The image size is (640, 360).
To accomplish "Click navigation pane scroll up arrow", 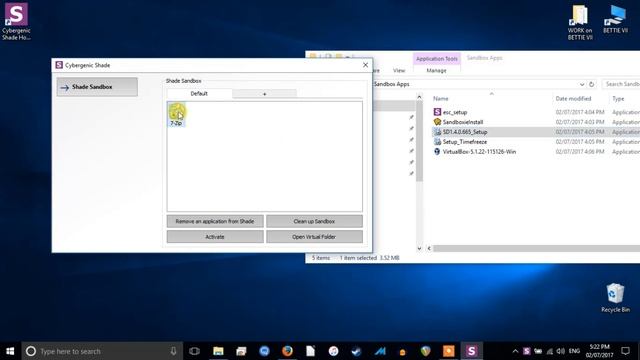I will coord(419,97).
